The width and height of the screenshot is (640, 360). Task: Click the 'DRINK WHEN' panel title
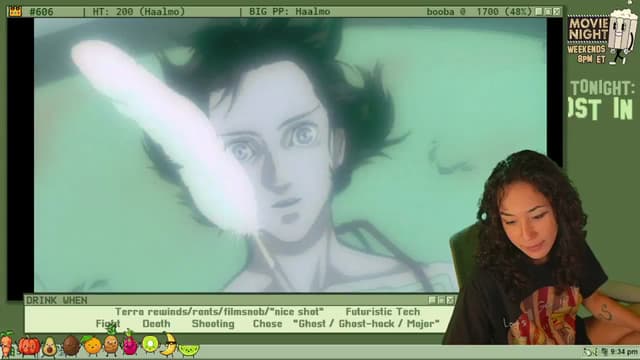57,300
